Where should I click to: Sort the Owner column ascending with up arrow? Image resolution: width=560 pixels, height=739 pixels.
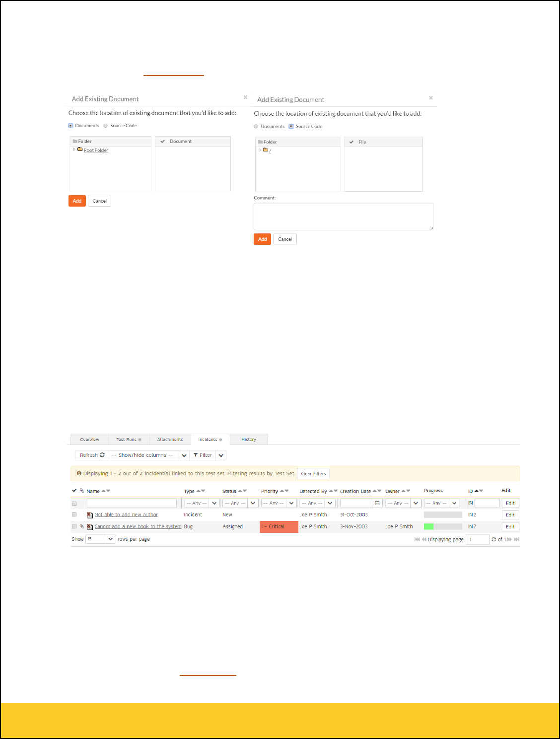click(404, 491)
